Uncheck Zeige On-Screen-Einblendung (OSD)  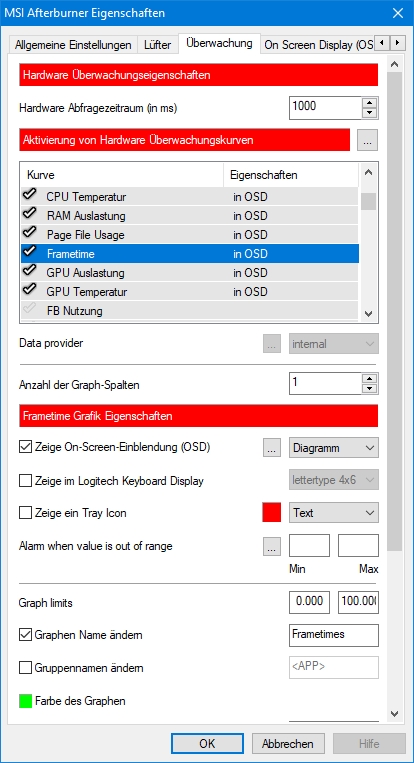tap(25, 447)
